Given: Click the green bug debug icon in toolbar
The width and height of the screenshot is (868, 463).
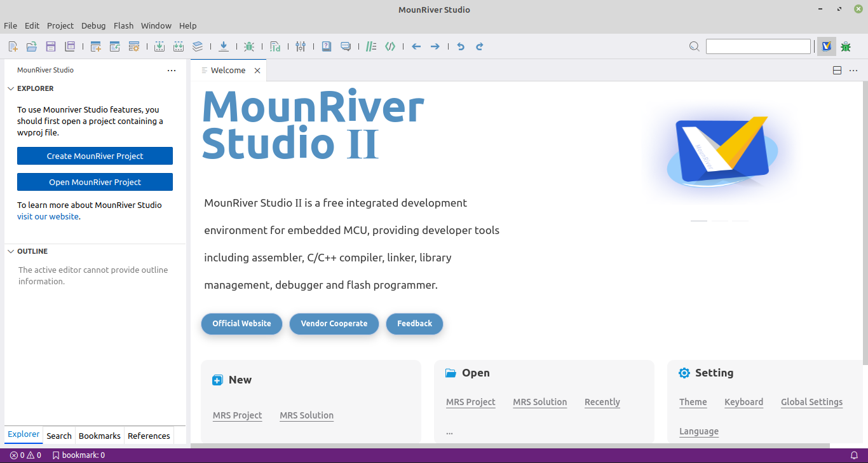Looking at the screenshot, I should click(249, 46).
